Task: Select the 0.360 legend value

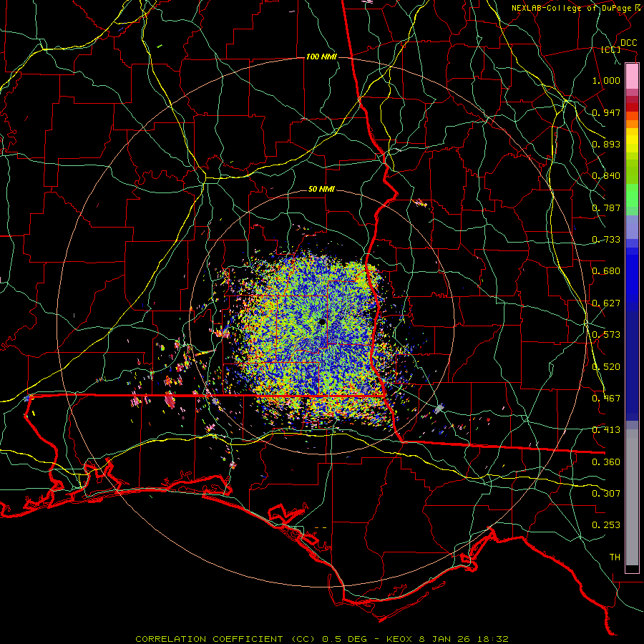Action: pos(606,462)
